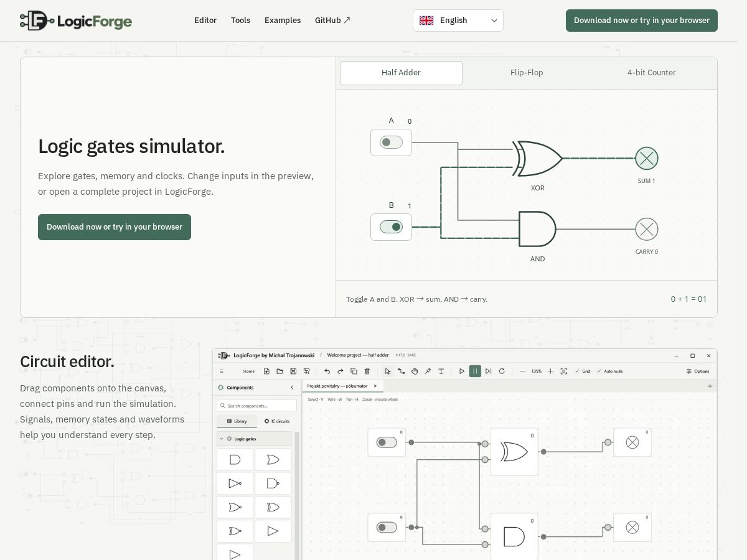747x560 pixels.
Task: Click the Delete trash icon
Action: (x=367, y=371)
